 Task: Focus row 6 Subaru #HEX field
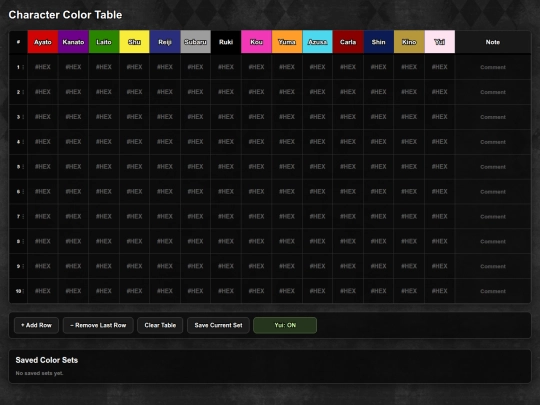195,191
